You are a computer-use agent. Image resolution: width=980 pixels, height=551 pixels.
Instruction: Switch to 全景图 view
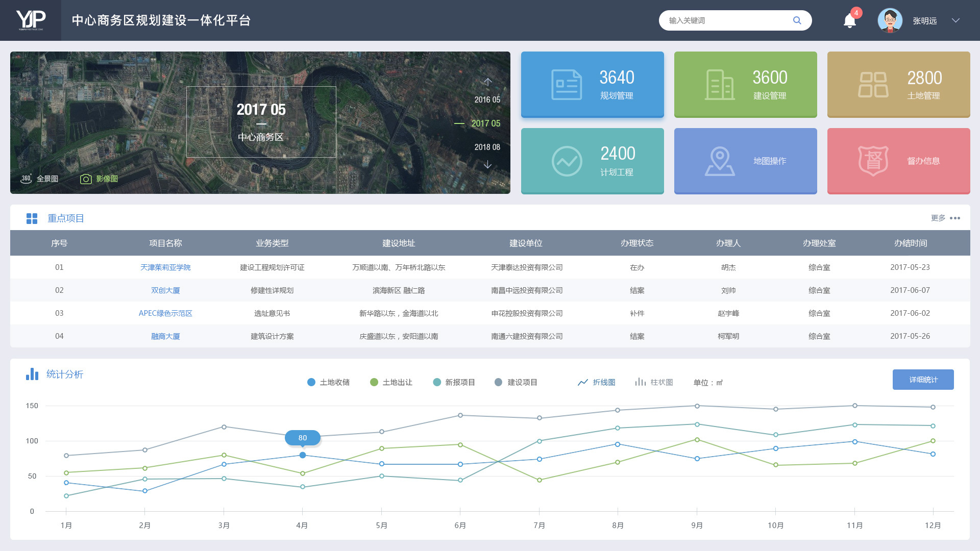click(47, 179)
